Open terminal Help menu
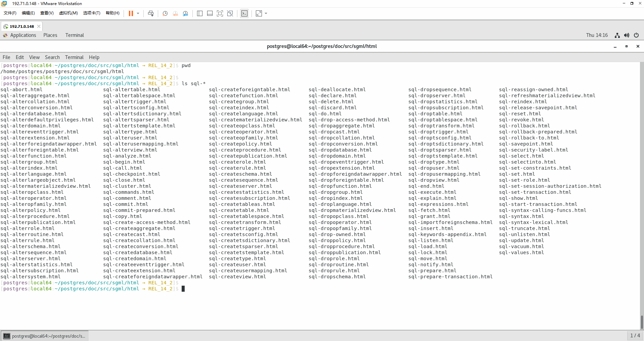This screenshot has width=644, height=341. [94, 57]
